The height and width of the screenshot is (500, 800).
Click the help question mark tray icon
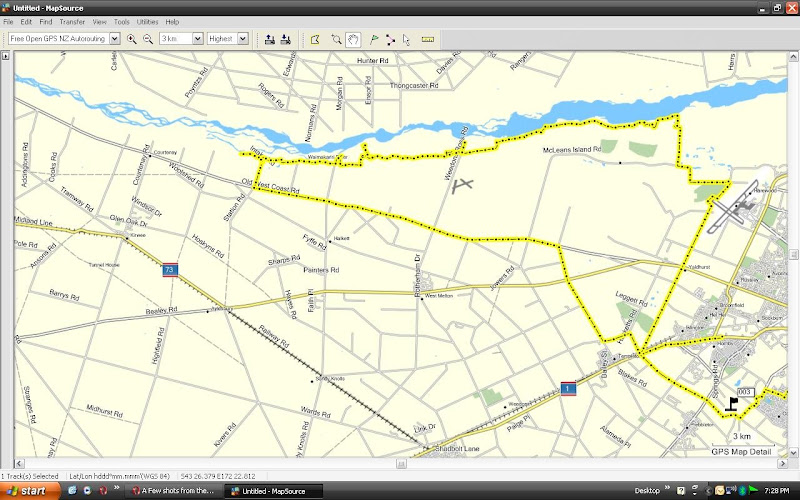tap(681, 490)
